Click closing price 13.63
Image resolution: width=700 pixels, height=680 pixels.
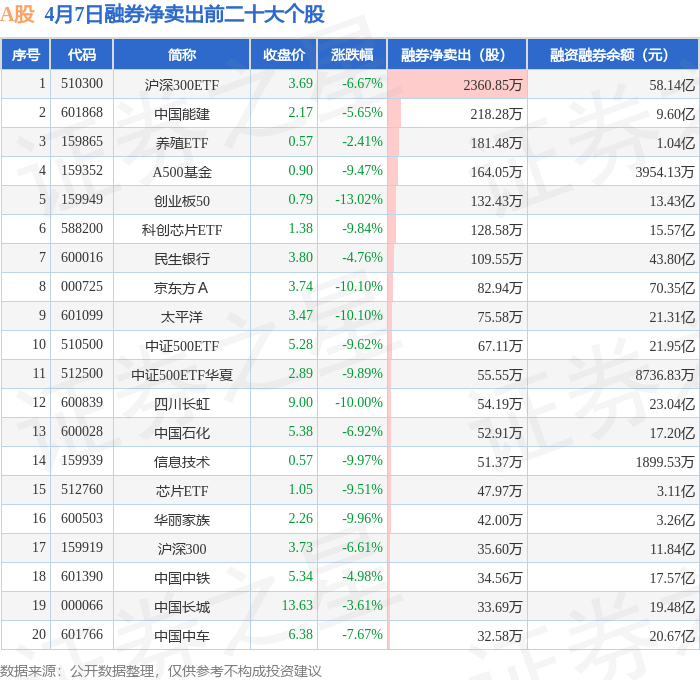click(x=297, y=605)
